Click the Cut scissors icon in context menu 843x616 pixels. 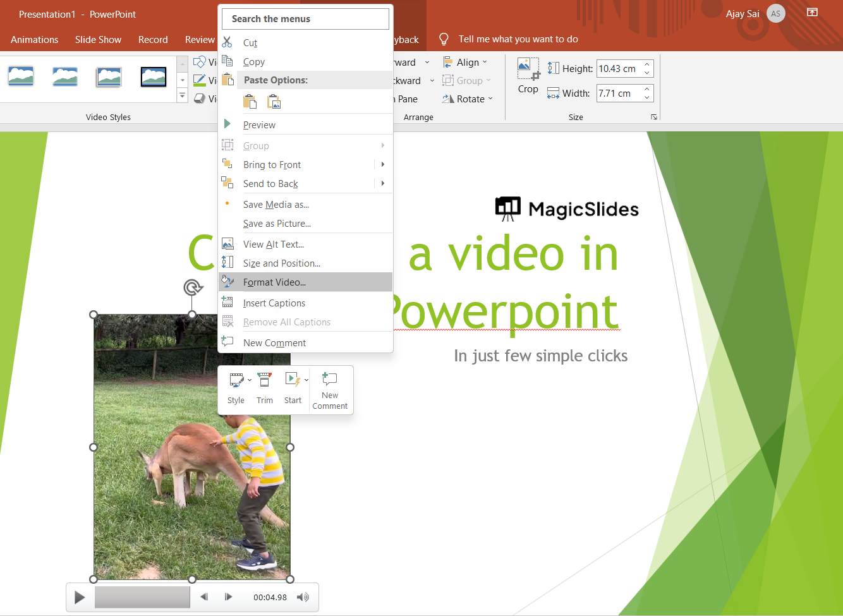click(227, 42)
